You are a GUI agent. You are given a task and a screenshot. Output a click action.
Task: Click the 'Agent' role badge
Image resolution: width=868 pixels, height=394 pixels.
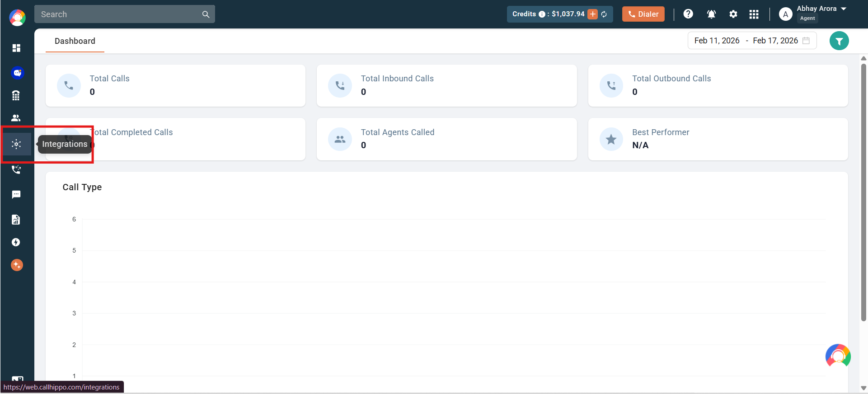(807, 19)
